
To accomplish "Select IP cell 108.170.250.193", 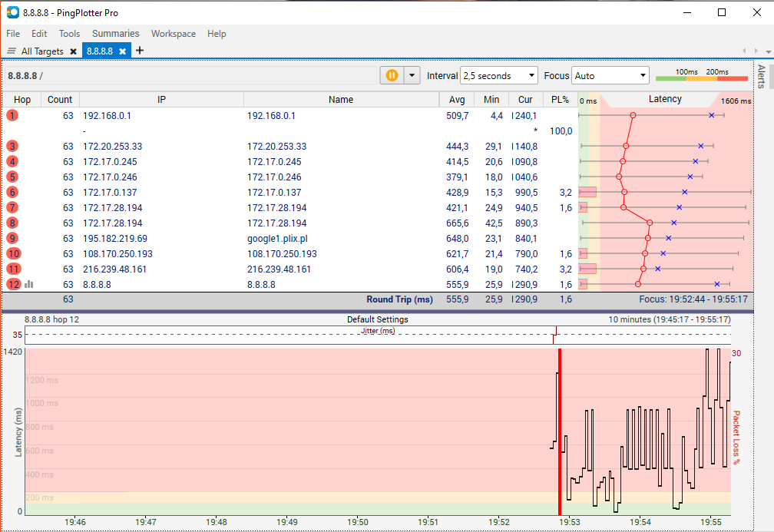I will click(x=117, y=253).
